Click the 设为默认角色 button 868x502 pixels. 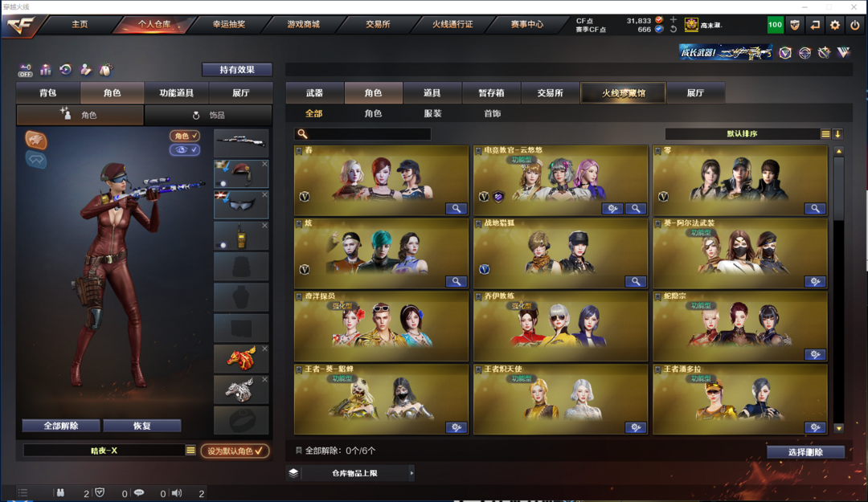[x=235, y=451]
